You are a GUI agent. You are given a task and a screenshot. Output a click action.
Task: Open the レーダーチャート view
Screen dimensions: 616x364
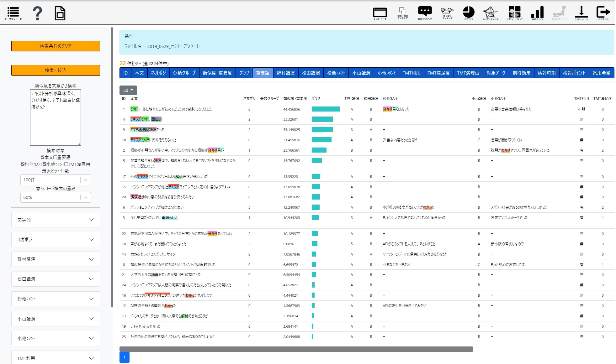pyautogui.click(x=491, y=13)
